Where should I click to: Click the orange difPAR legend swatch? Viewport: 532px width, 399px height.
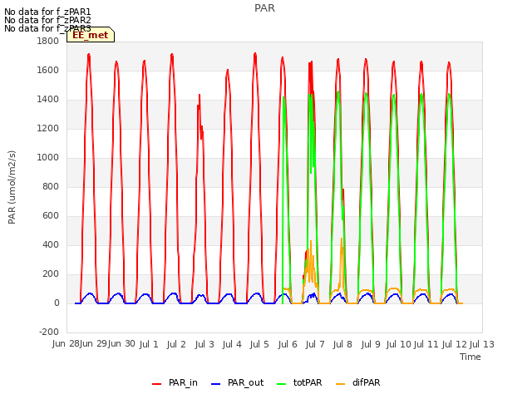(x=340, y=384)
